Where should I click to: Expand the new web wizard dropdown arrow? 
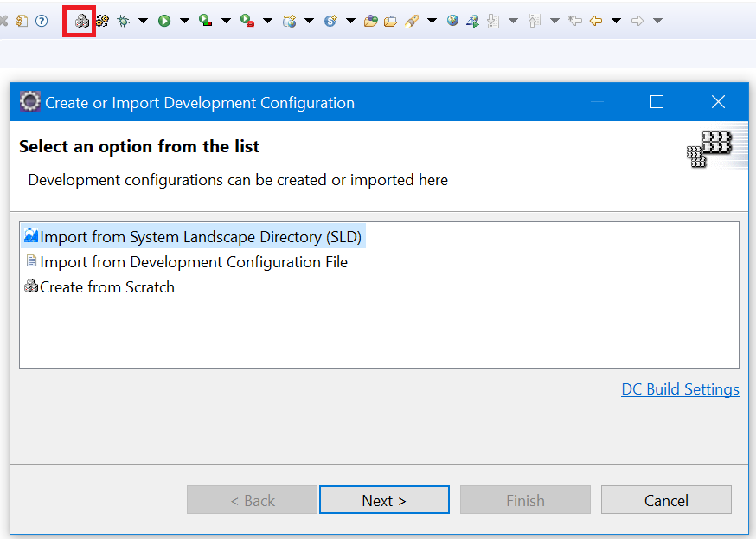point(310,21)
